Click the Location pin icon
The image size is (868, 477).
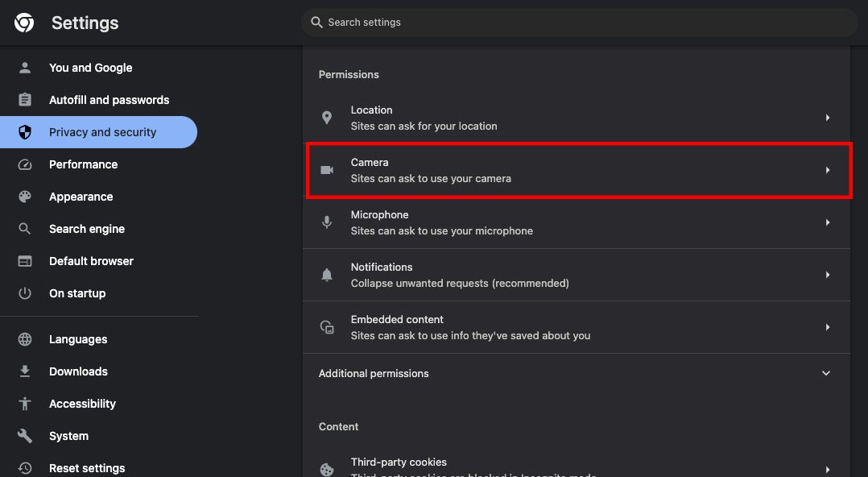coord(327,118)
